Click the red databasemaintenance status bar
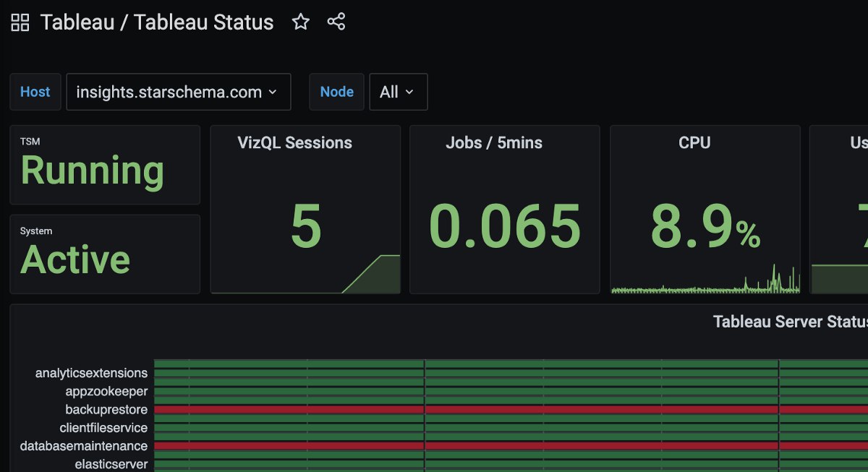The height and width of the screenshot is (472, 868). tap(511, 446)
